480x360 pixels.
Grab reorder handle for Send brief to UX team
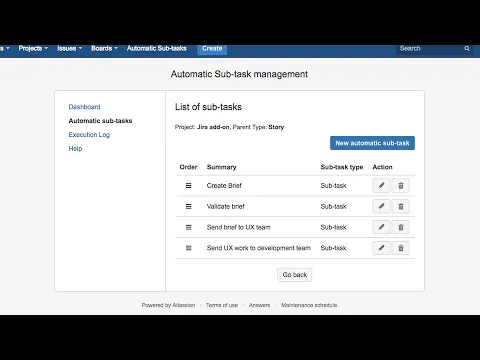(188, 227)
